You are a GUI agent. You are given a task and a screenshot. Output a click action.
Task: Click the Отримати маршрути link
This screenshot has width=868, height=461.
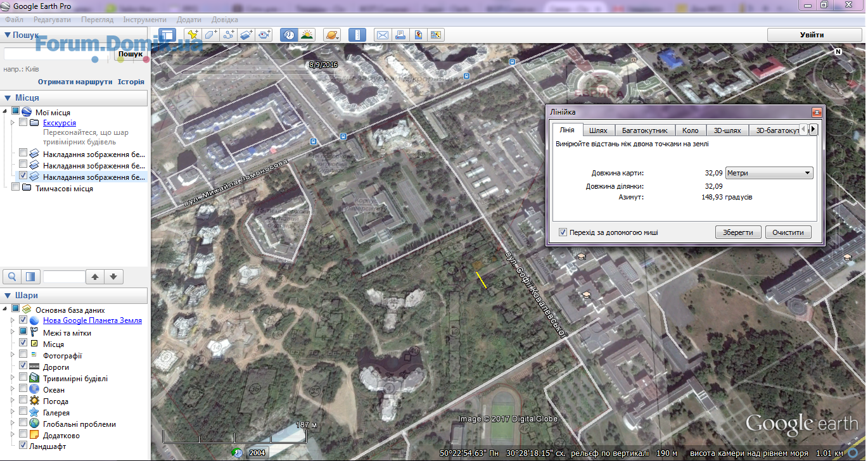(x=75, y=82)
